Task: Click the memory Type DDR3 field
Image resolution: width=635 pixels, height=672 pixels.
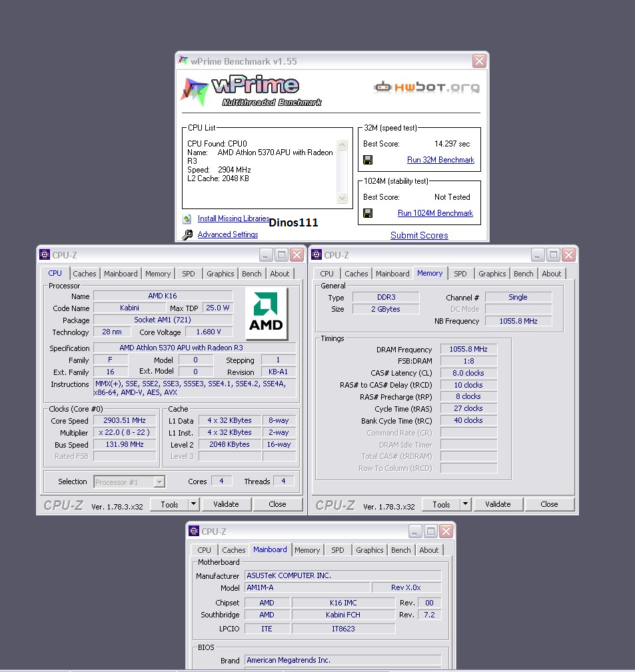Action: (x=386, y=297)
